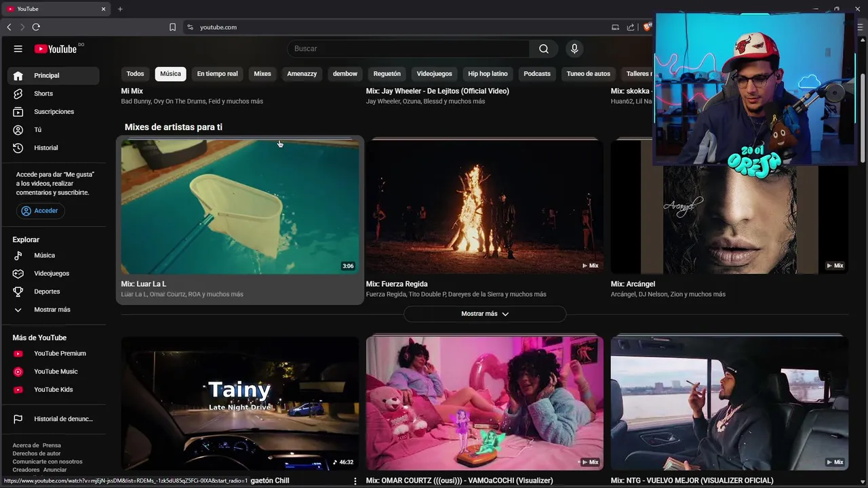Open Deportes under Explorar
The width and height of the screenshot is (868, 488).
pyautogui.click(x=53, y=291)
